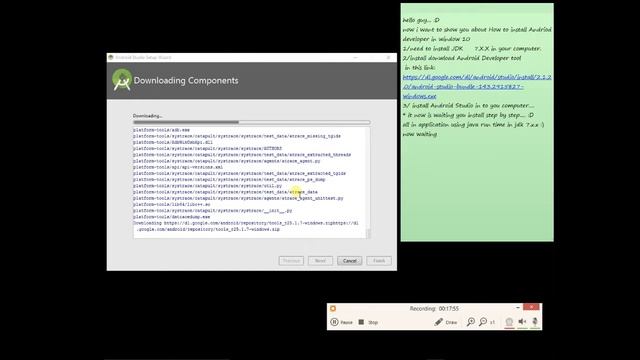640x360 pixels.
Task: Click the download progress bar
Action: click(251, 122)
